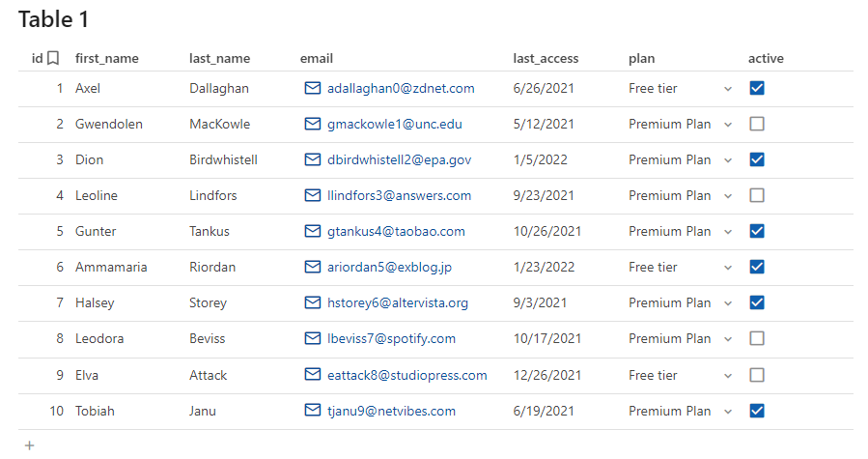Click the mail icon next to gmackowle1@unc.edu
The height and width of the screenshot is (459, 868).
(x=312, y=124)
